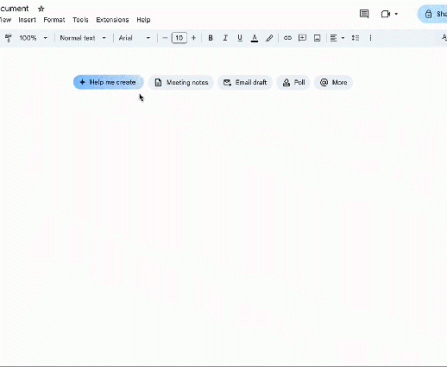Toggle bold formatting
The image size is (447, 367).
(x=210, y=38)
